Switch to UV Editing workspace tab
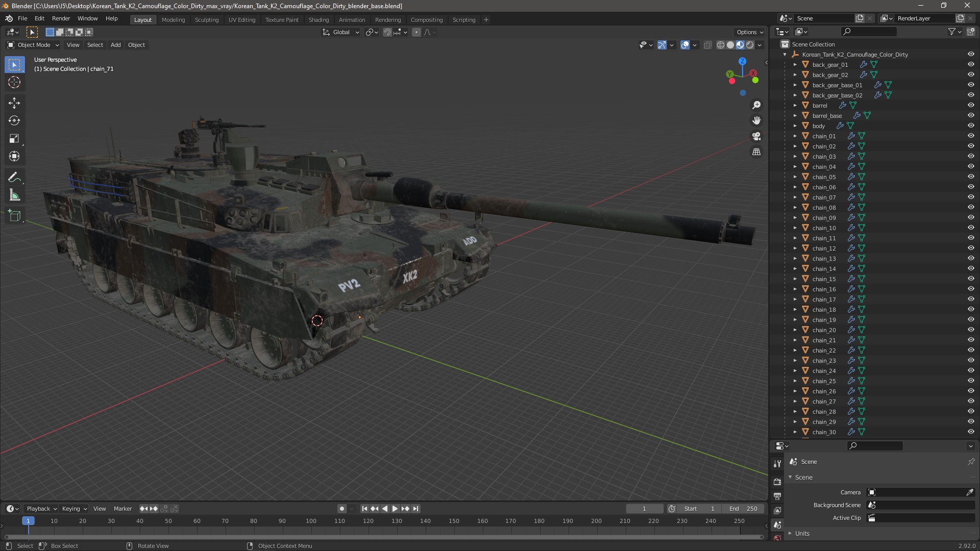Image resolution: width=980 pixels, height=551 pixels. pos(242,20)
